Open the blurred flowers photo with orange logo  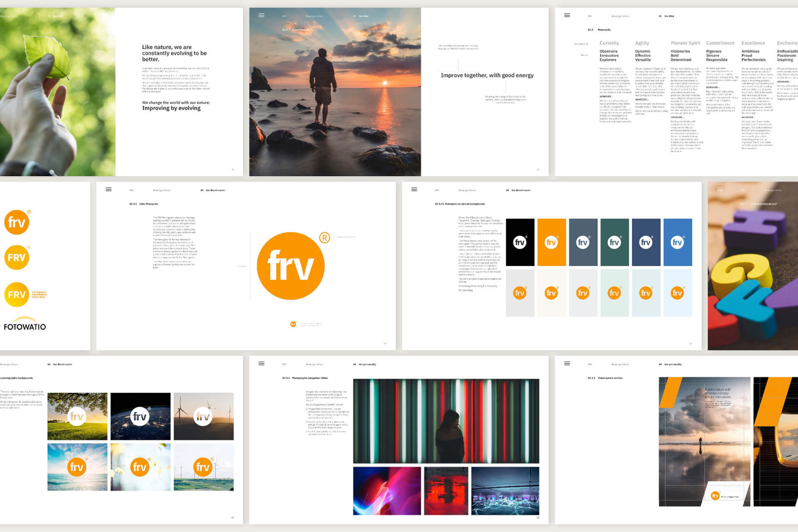tap(140, 467)
